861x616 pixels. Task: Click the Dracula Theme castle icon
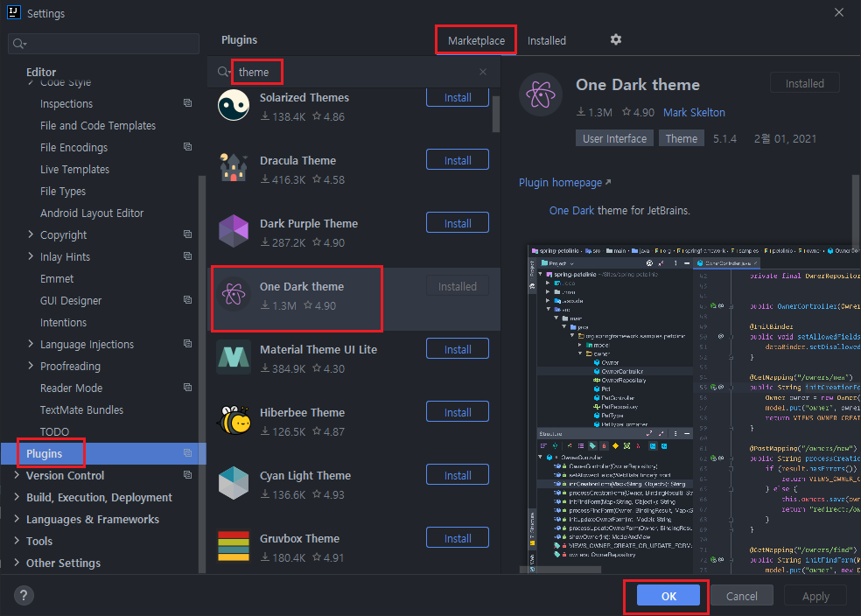(234, 167)
